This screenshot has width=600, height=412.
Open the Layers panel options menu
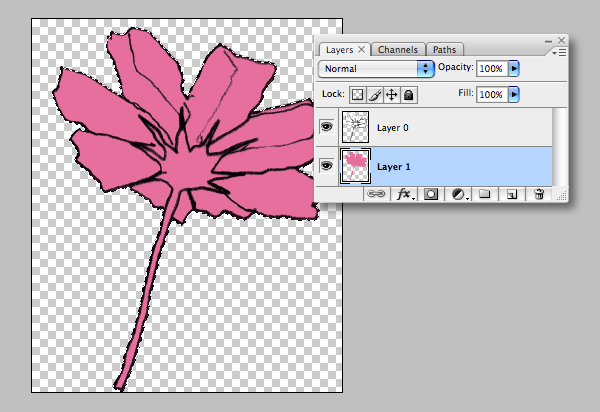point(559,51)
